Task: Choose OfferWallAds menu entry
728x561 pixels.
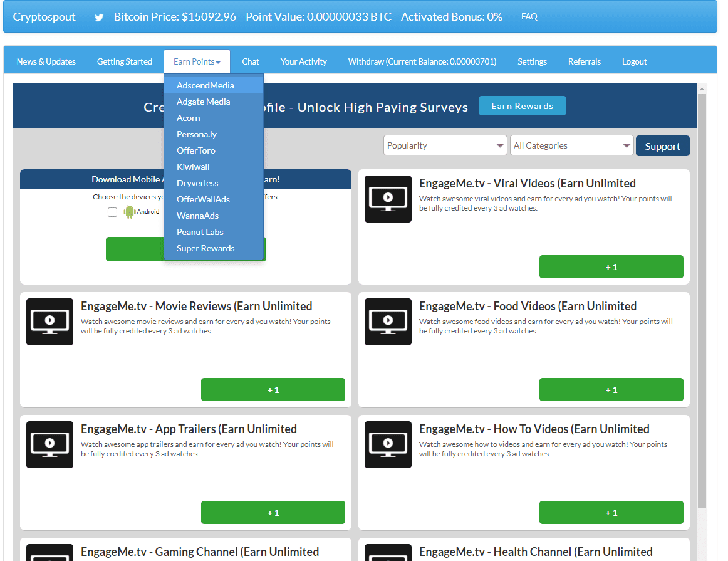Action: tap(214, 199)
